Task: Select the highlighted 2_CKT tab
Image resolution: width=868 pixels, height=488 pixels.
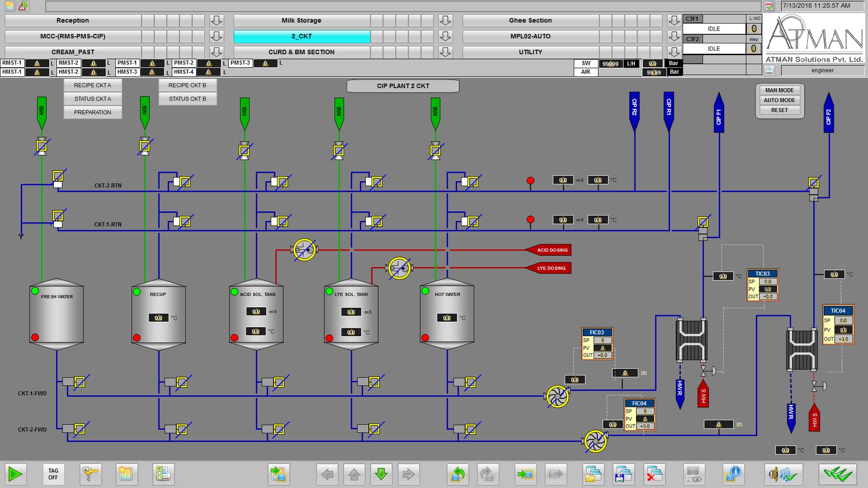Action: point(302,36)
